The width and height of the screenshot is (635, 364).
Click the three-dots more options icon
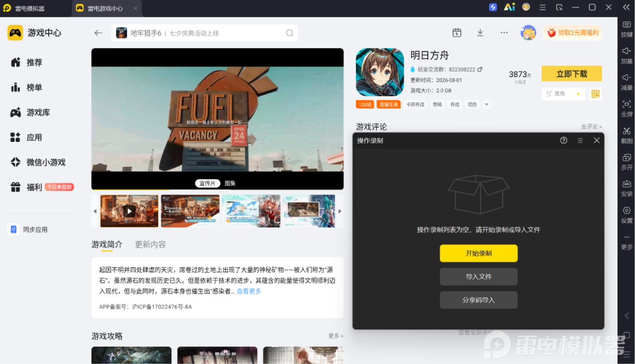click(x=504, y=33)
